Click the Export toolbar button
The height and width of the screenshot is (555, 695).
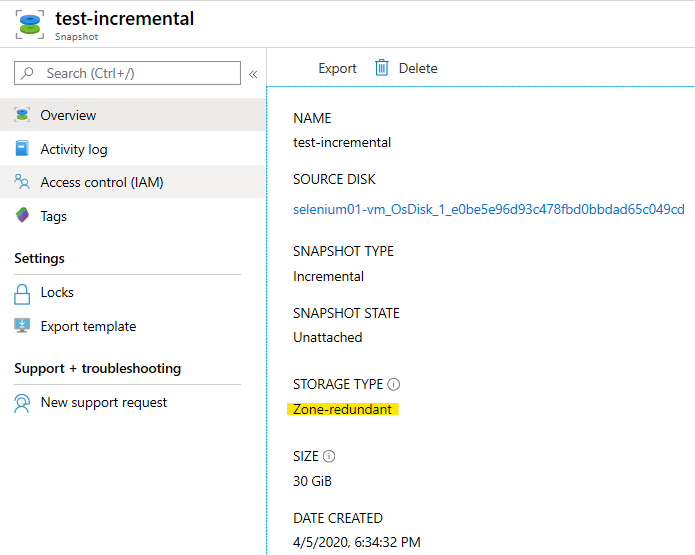[x=337, y=68]
